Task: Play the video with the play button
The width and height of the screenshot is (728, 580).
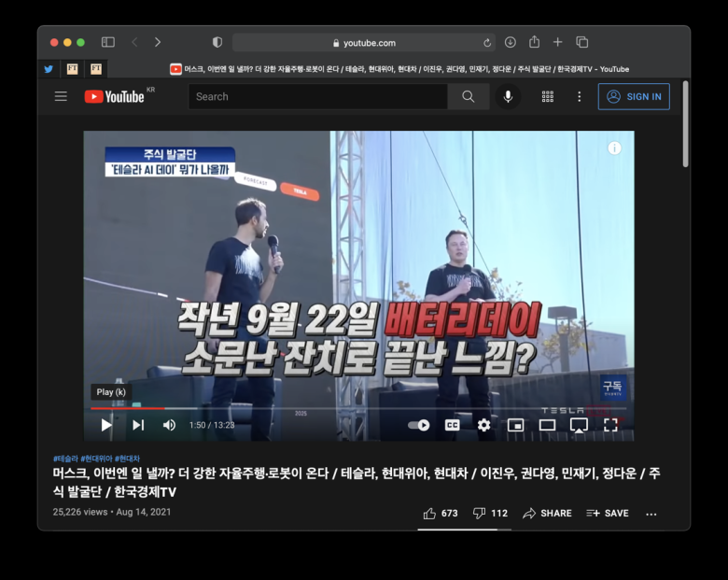Action: (x=106, y=425)
